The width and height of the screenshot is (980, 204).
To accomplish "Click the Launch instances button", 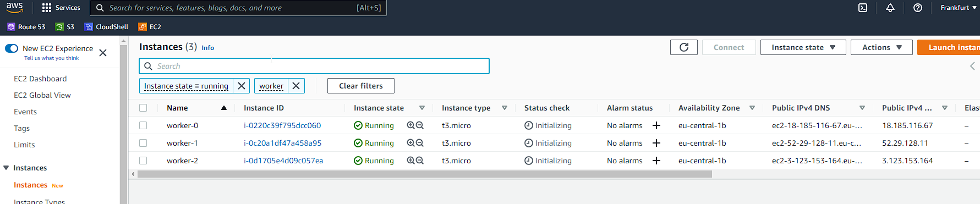I will tap(949, 47).
